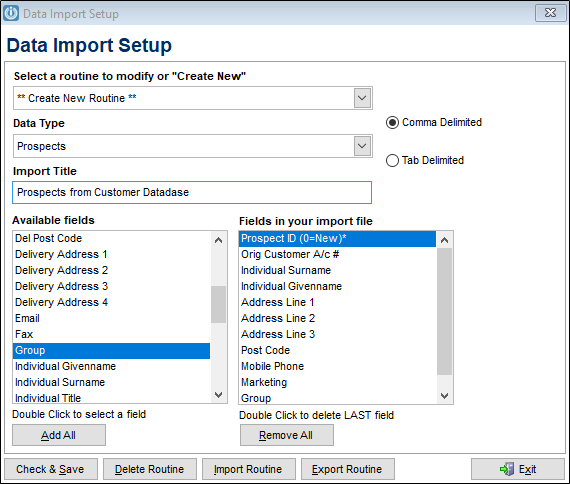The image size is (570, 484).
Task: Select Comma Delimited radio button
Action: (x=392, y=123)
